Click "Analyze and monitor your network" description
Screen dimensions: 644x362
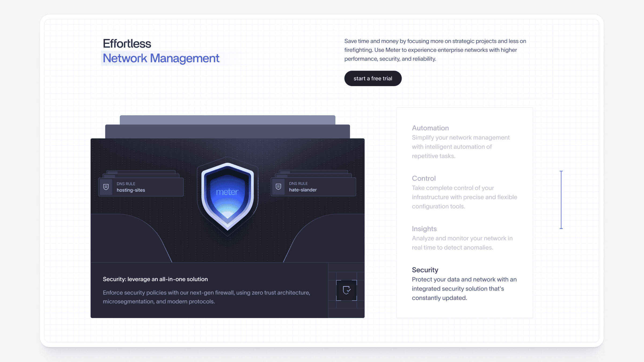[x=462, y=243]
